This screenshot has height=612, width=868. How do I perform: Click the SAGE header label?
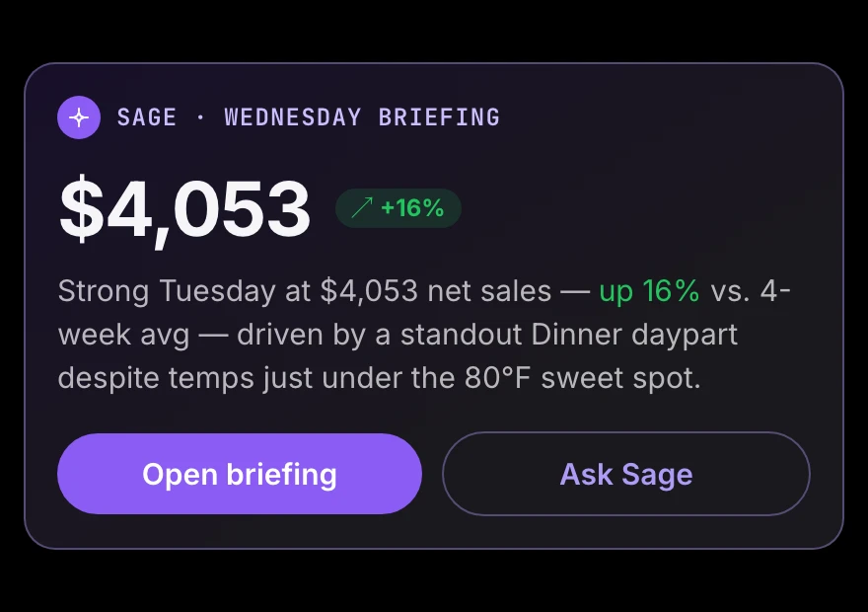click(x=147, y=117)
